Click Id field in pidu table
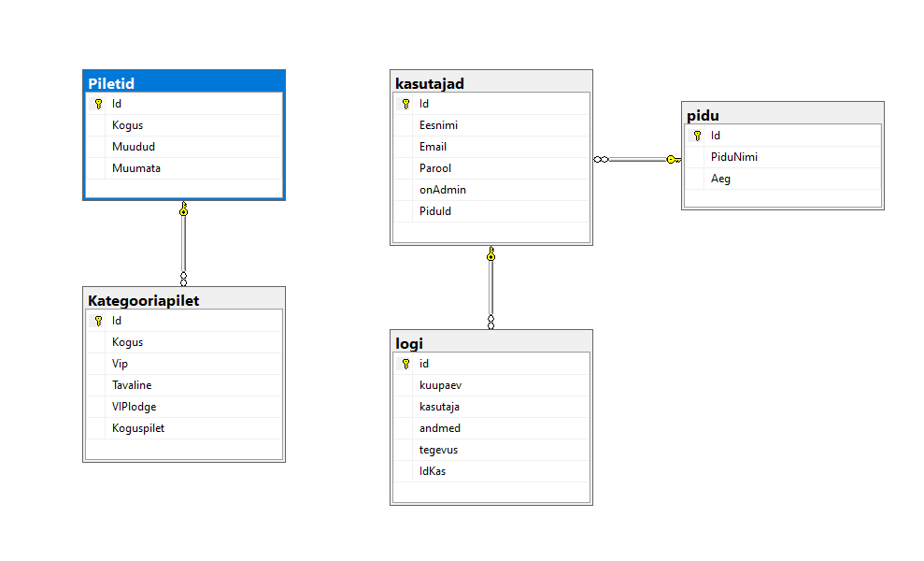The image size is (924, 561). [783, 136]
